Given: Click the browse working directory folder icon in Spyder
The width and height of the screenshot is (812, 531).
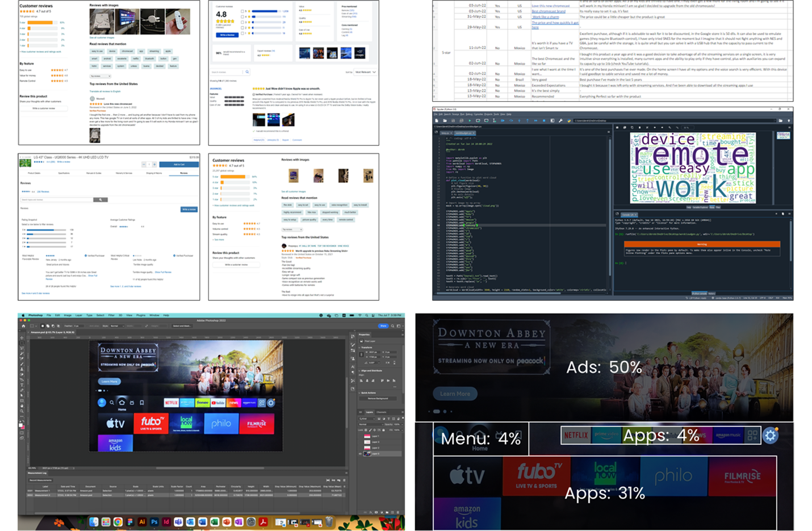Looking at the screenshot, I should tap(781, 120).
